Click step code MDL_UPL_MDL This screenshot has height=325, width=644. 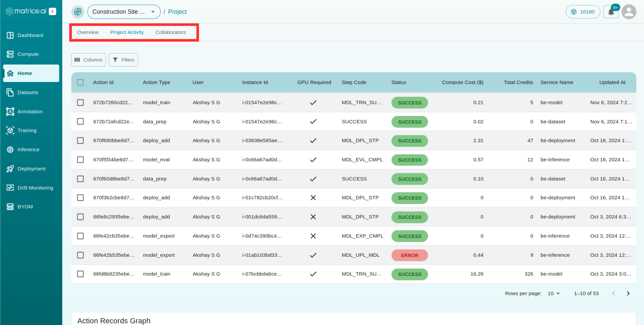pos(361,255)
